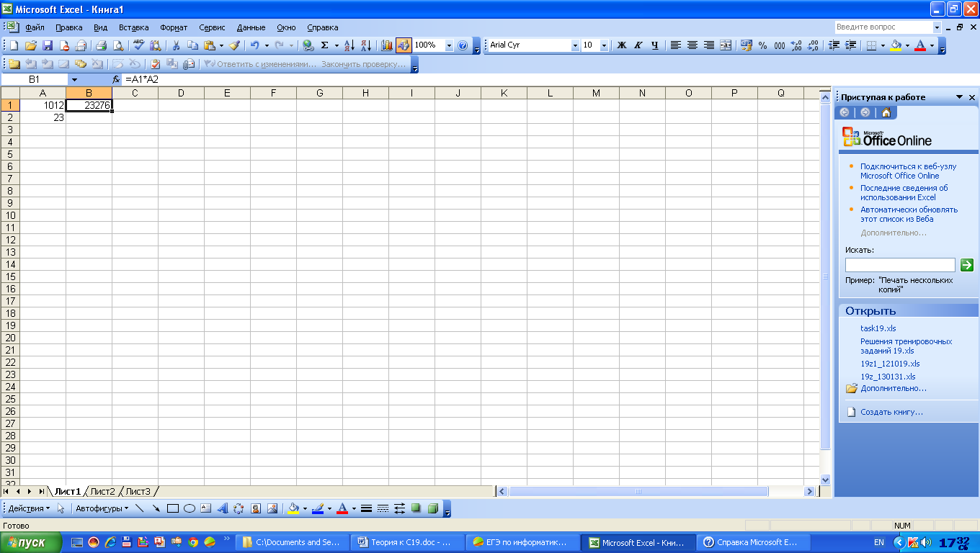
Task: Apply Percent style to the cell
Action: point(762,45)
